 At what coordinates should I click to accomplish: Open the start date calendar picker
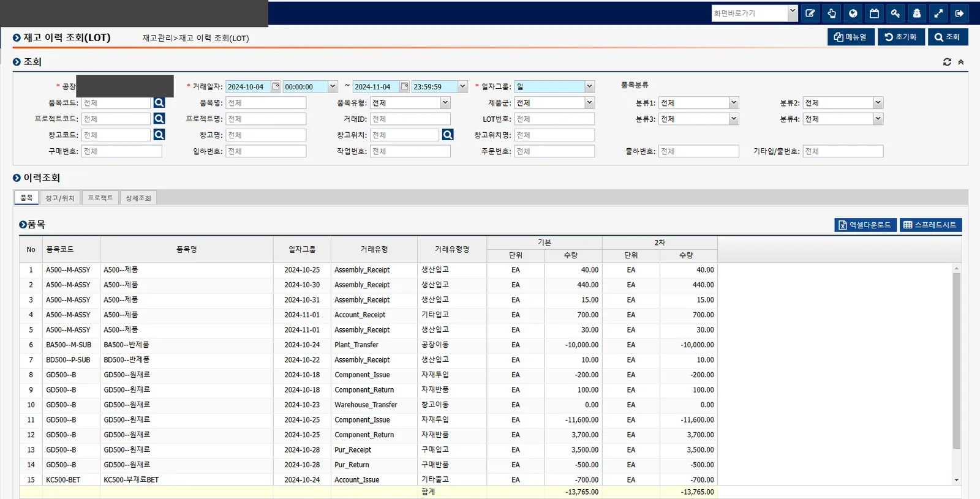[x=276, y=86]
